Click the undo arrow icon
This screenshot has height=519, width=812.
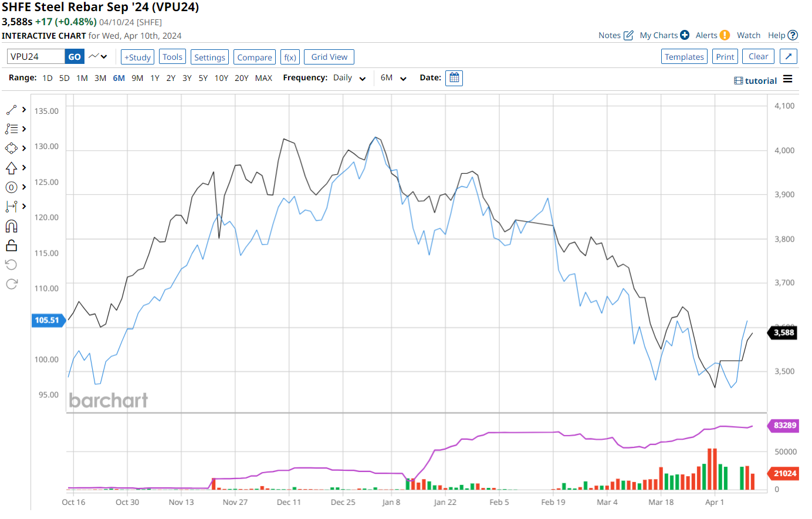[x=11, y=264]
